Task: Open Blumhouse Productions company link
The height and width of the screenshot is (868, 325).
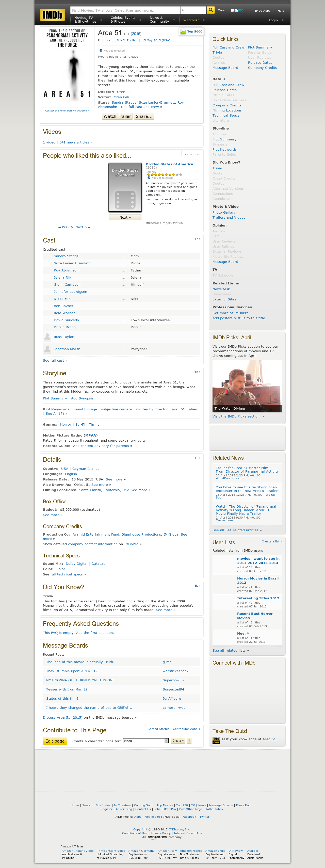Action: 141,534
